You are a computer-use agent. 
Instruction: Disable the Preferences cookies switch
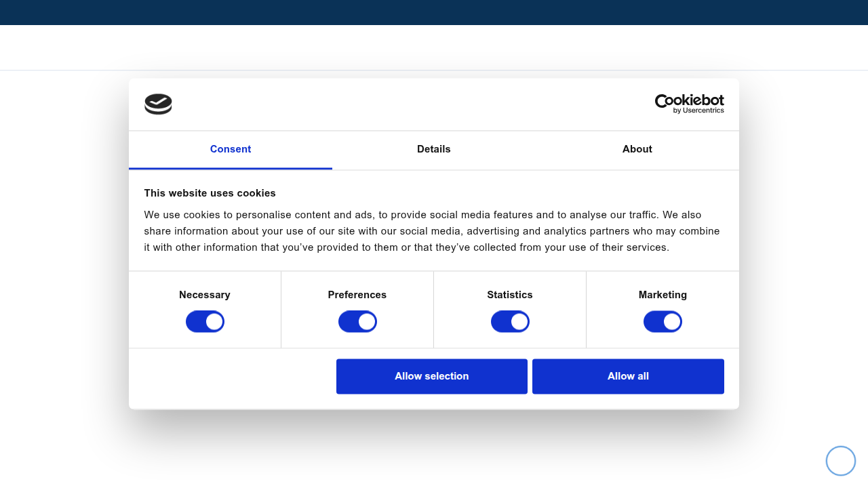click(x=357, y=321)
